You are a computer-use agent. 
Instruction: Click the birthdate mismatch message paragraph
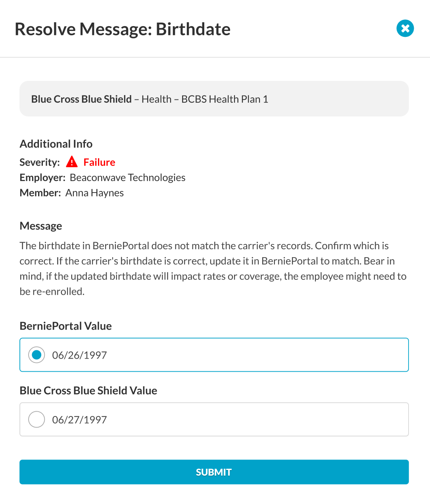[x=213, y=269]
